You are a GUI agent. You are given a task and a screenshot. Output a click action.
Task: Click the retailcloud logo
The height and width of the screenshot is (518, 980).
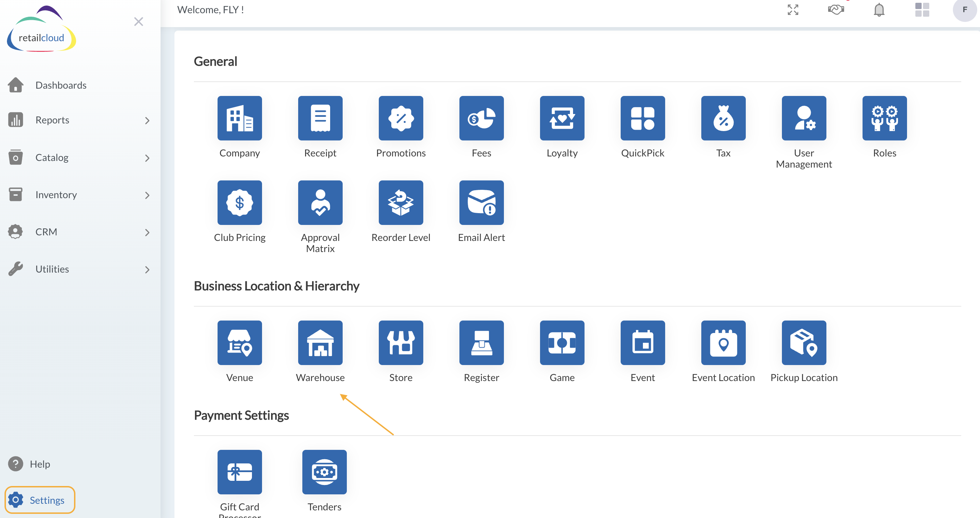point(41,29)
